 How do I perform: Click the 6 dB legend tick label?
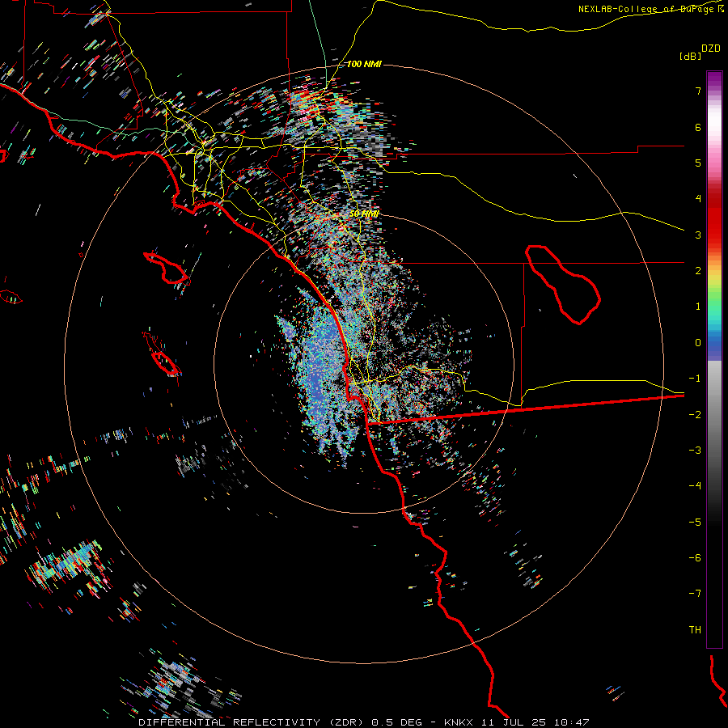(x=698, y=127)
